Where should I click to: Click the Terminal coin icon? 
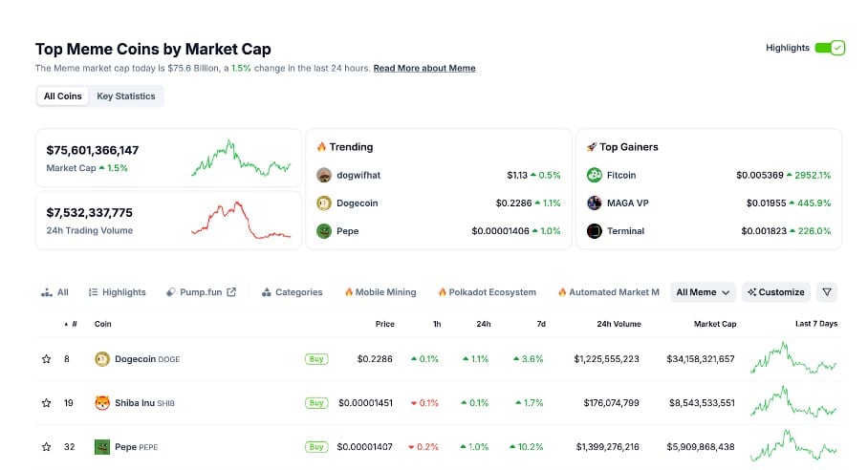coord(595,231)
